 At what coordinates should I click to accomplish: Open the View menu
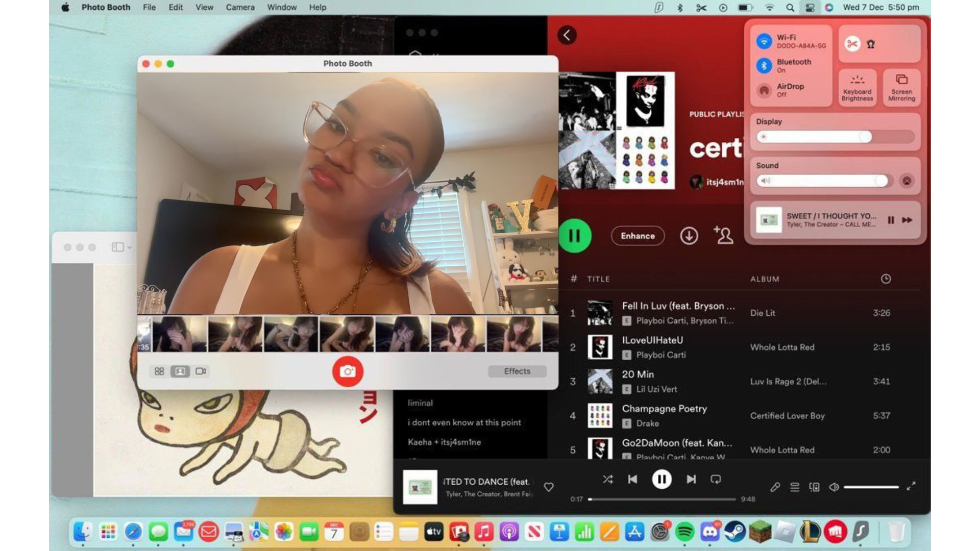(204, 7)
